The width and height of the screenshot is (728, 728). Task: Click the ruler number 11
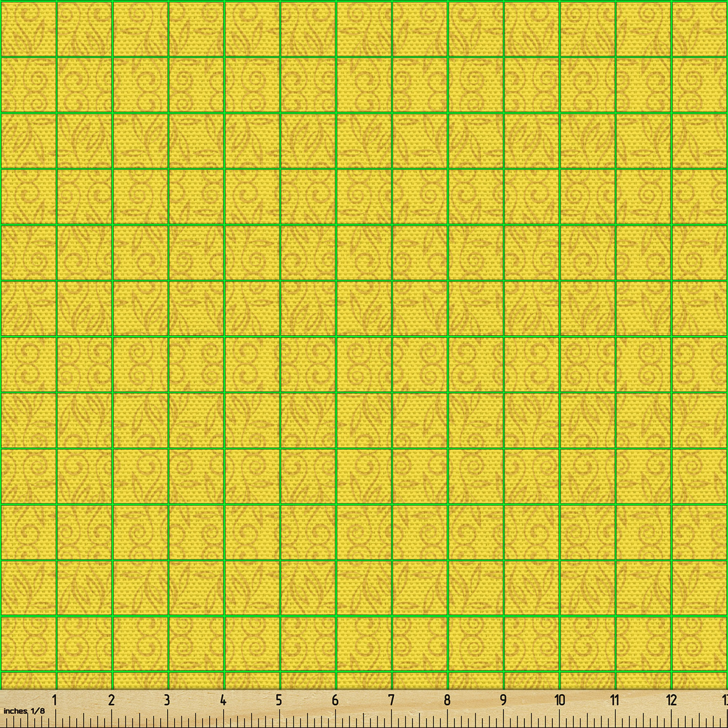pos(615,700)
